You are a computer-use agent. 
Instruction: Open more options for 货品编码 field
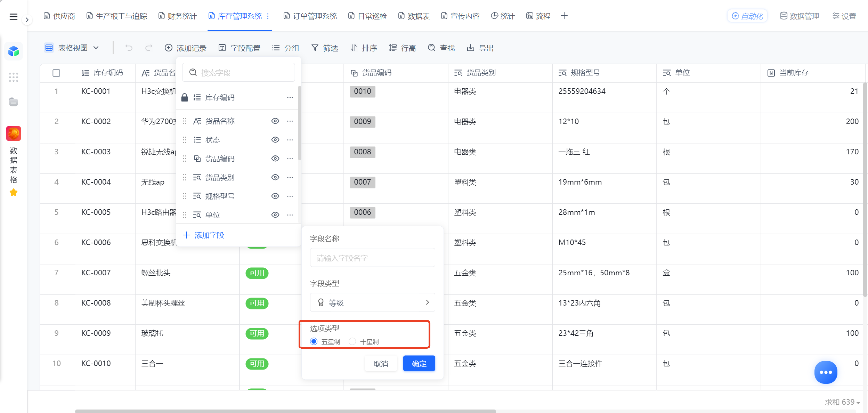(x=290, y=159)
